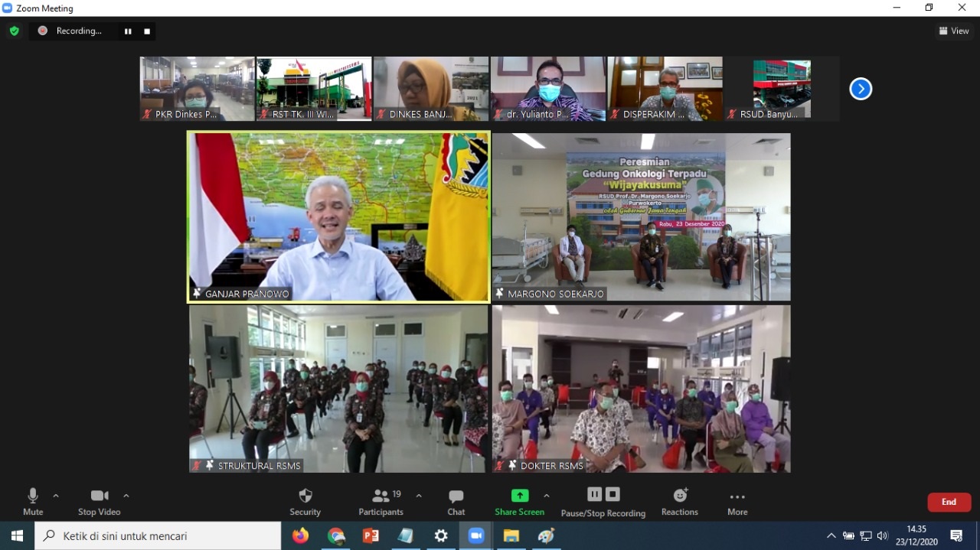Open the Participants panel

pos(381,501)
